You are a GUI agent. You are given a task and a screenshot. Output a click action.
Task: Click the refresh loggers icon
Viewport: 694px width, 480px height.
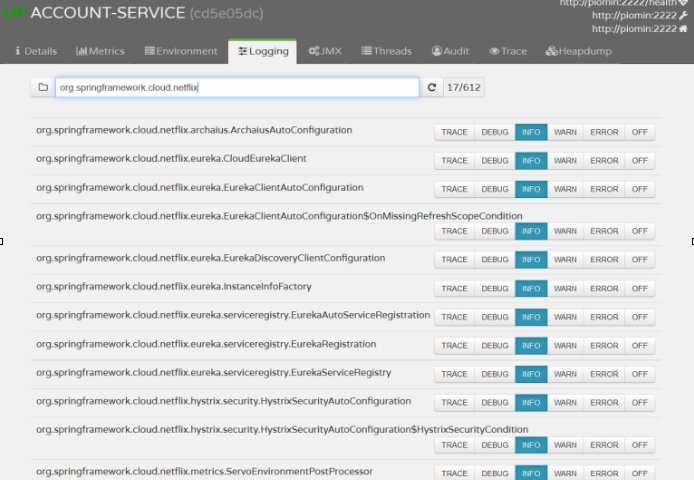point(432,87)
